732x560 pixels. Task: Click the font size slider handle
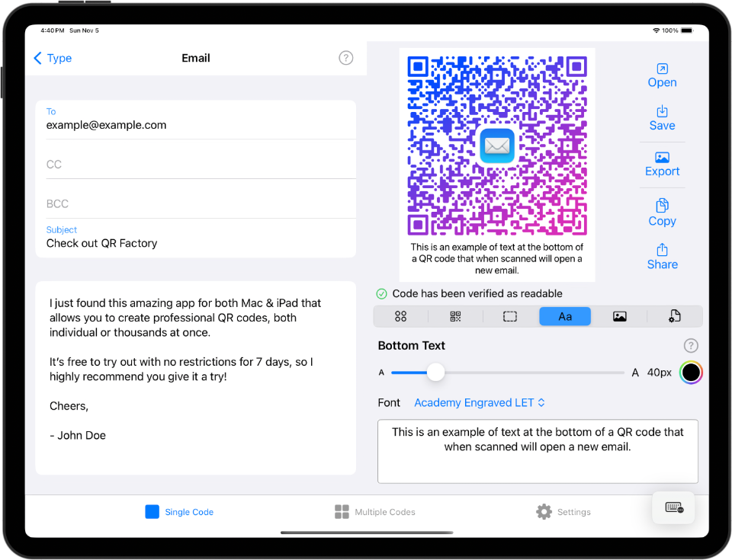coord(435,373)
